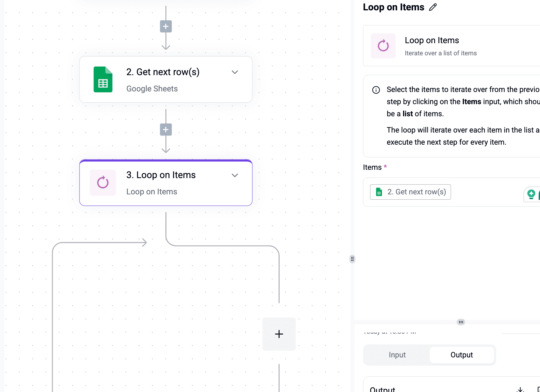Viewport: 540px width, 392px height.
Task: Select the "2. Get next row(s)" step title
Action: [x=163, y=72]
